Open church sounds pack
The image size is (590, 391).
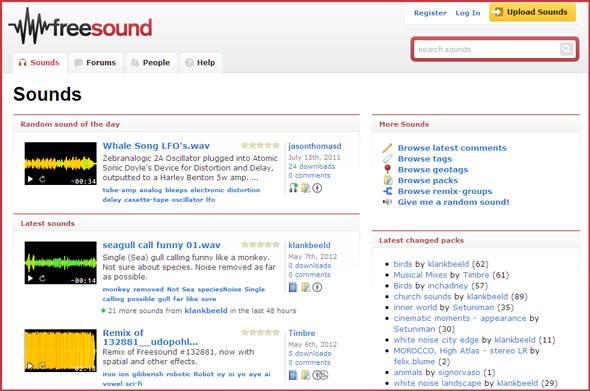(422, 297)
